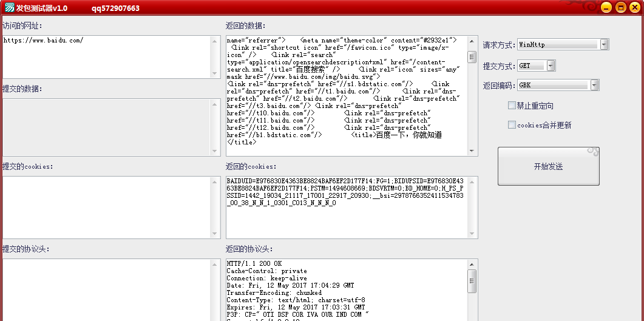Focus the 提交的cookies text area
Image resolution: width=644 pixels, height=321 pixels.
pyautogui.click(x=106, y=207)
